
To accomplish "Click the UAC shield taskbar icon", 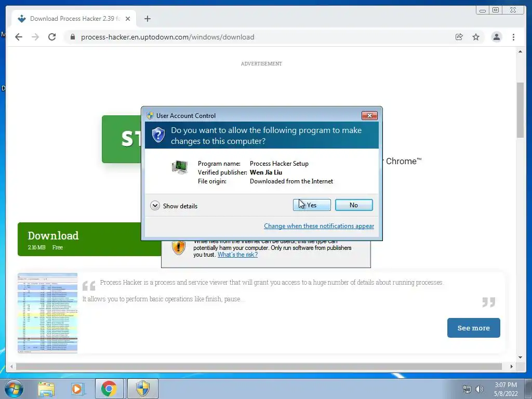I will click(x=142, y=389).
